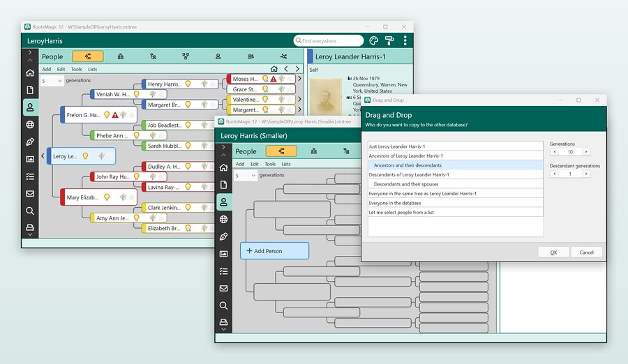
Task: Increase Descendant generations value
Action: (x=586, y=174)
